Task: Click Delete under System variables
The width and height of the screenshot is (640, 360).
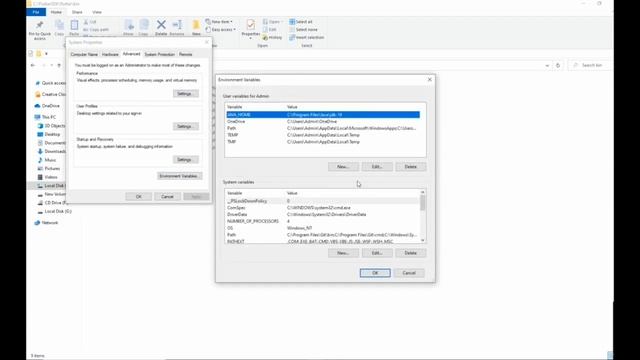Action: tap(411, 253)
